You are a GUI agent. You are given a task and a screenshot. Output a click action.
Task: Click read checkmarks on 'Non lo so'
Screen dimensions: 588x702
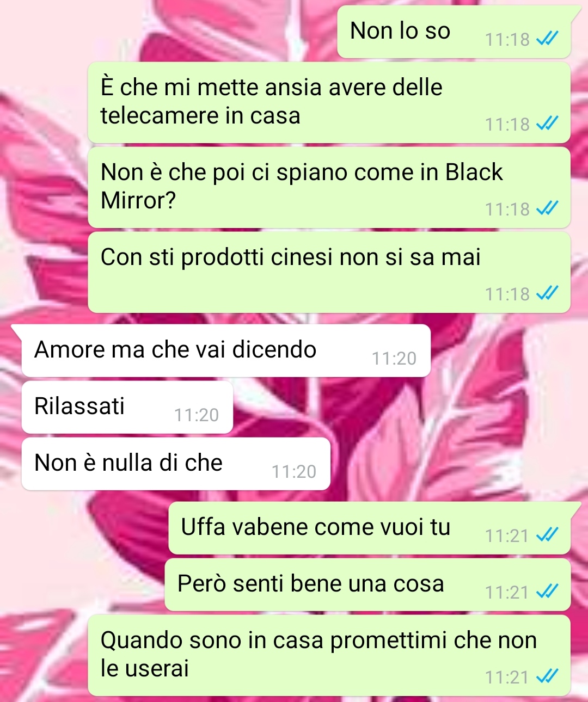point(547,39)
